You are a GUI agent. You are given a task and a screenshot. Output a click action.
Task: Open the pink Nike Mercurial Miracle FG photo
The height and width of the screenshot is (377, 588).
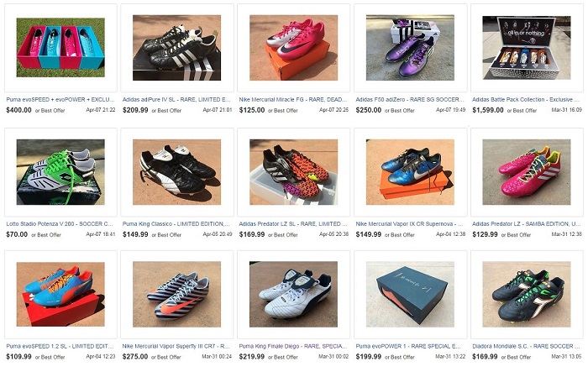294,48
